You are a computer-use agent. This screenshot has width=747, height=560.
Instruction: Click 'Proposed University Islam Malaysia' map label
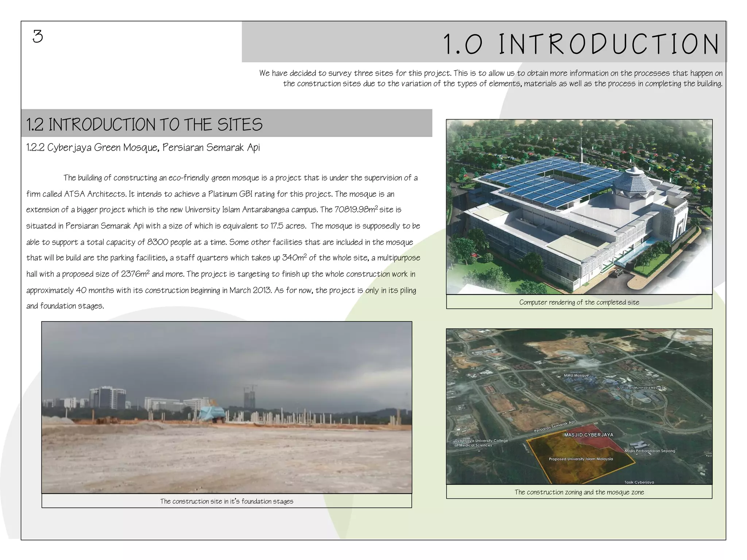point(581,459)
